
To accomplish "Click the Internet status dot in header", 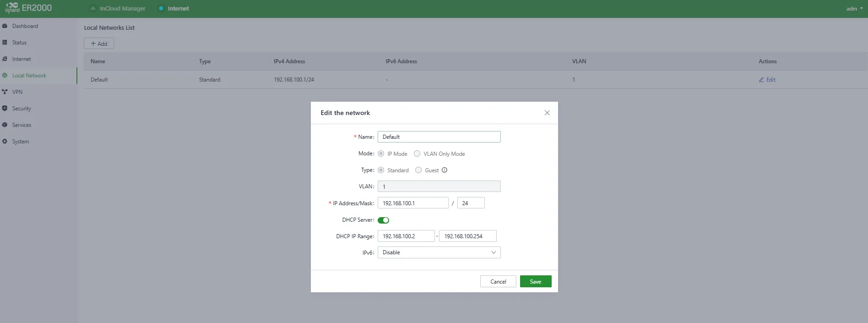I will [x=161, y=8].
